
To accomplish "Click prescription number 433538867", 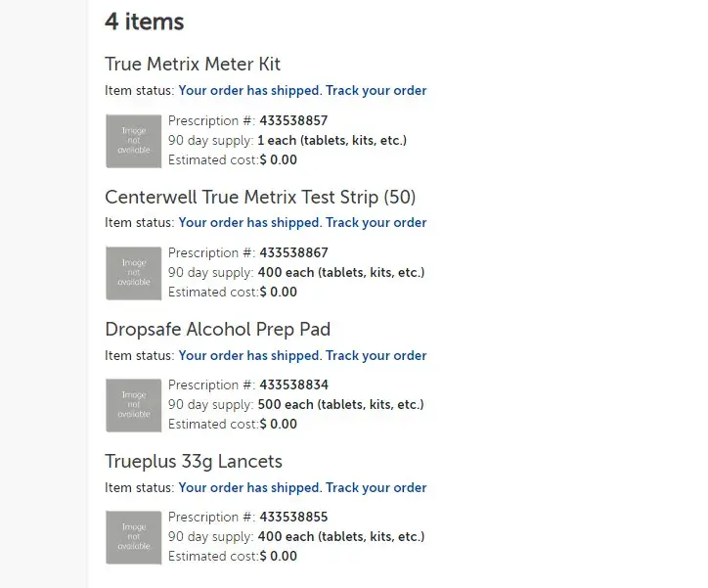I will coord(293,253).
